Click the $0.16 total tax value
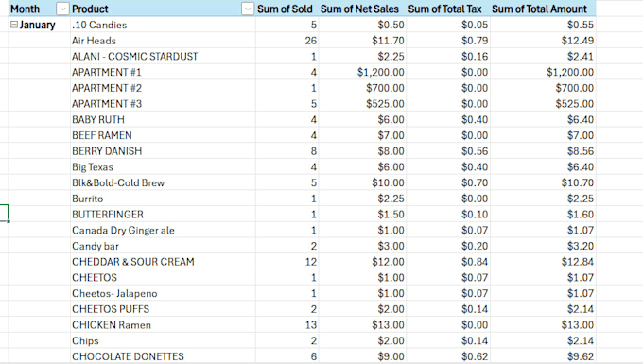Screen dimensions: 643x364 (475, 56)
